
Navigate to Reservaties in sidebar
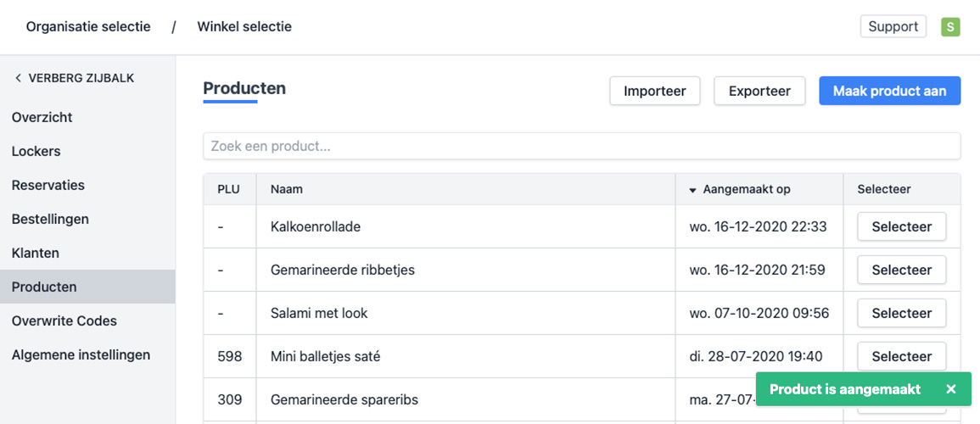[x=48, y=185]
